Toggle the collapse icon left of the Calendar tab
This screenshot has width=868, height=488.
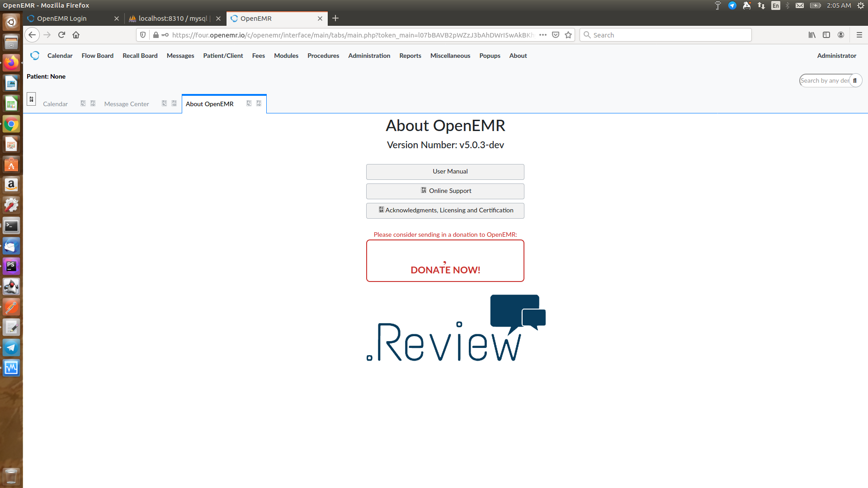pos(31,99)
